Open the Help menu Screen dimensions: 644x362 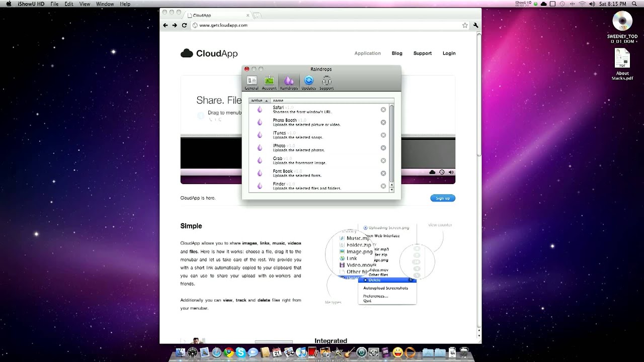pos(124,4)
